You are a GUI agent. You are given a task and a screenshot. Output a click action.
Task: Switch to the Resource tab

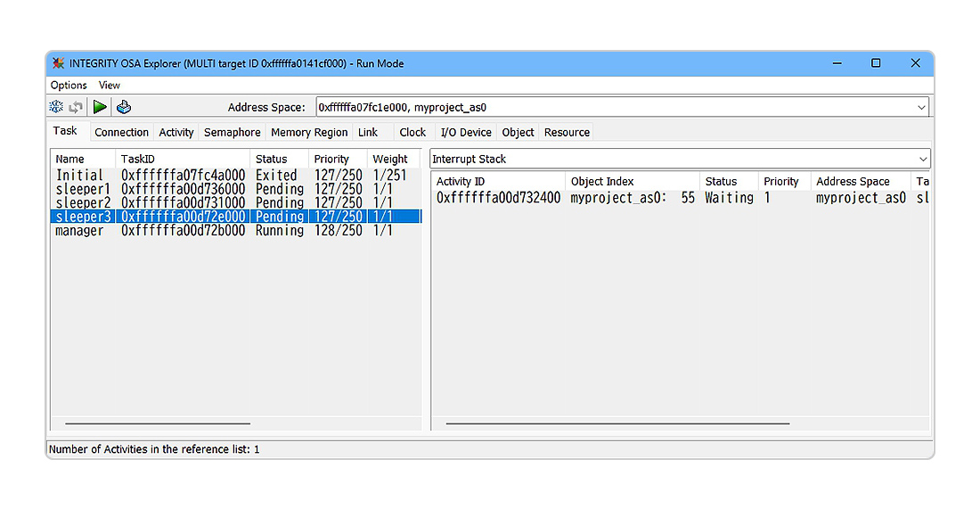click(x=567, y=133)
